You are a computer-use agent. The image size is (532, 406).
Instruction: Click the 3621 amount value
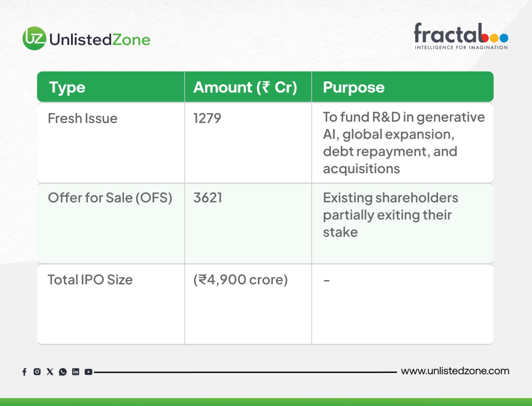click(208, 198)
